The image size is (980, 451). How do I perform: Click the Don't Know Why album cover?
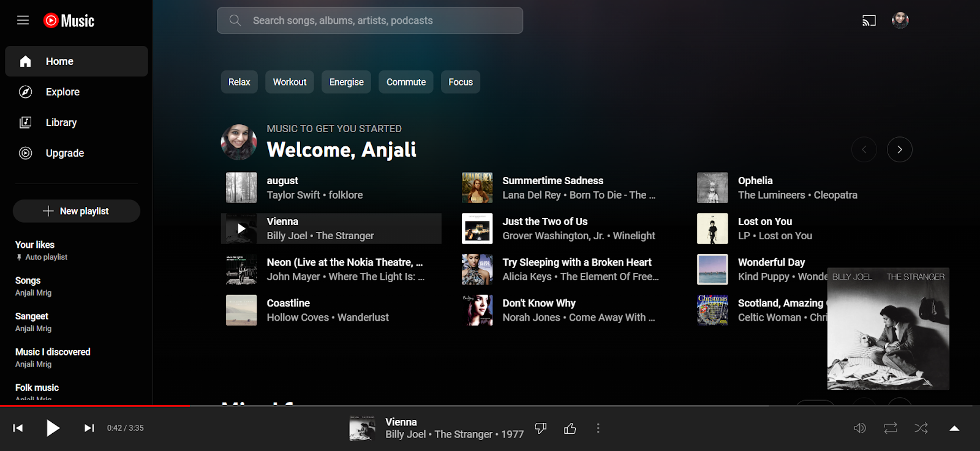(477, 310)
